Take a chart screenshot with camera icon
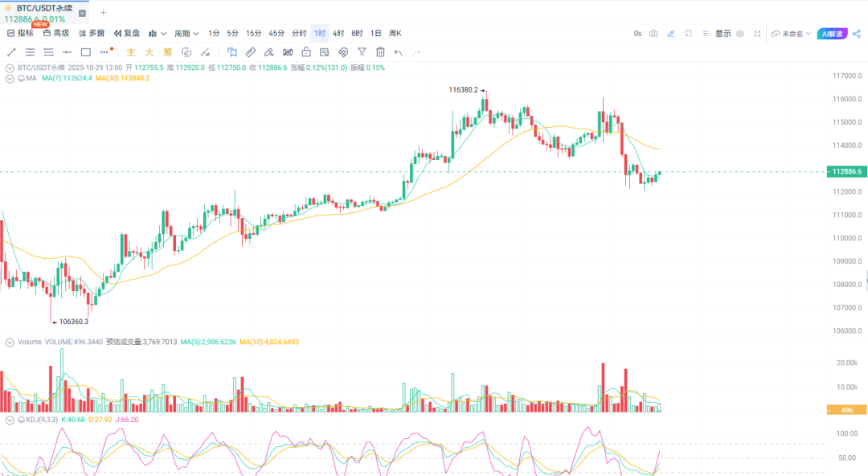Screen dimensions: 868x476 click(x=653, y=34)
